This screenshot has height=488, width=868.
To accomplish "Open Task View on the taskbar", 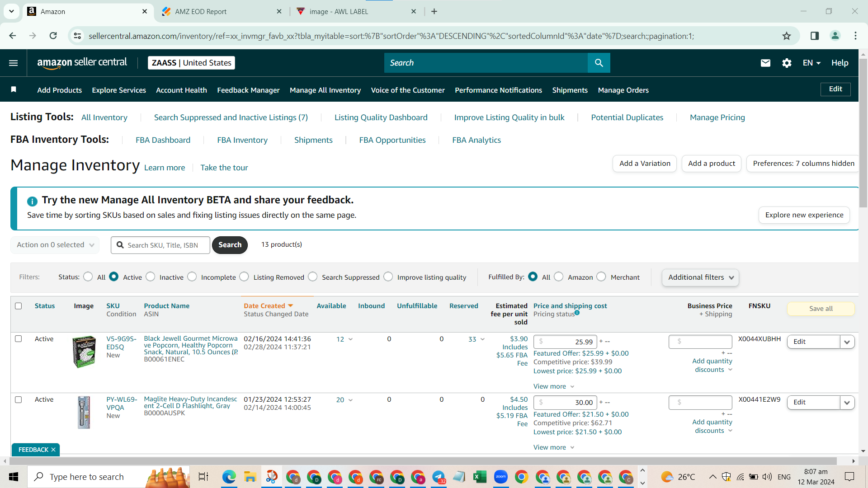I will [203, 477].
